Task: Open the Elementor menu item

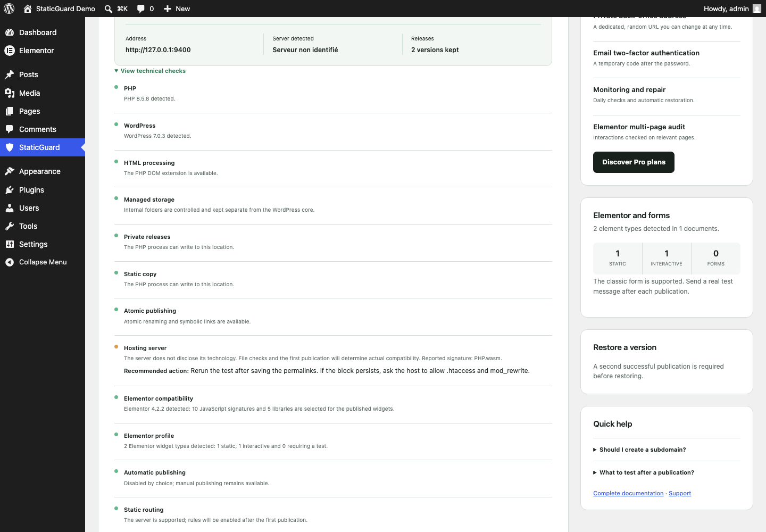Action: tap(43, 51)
